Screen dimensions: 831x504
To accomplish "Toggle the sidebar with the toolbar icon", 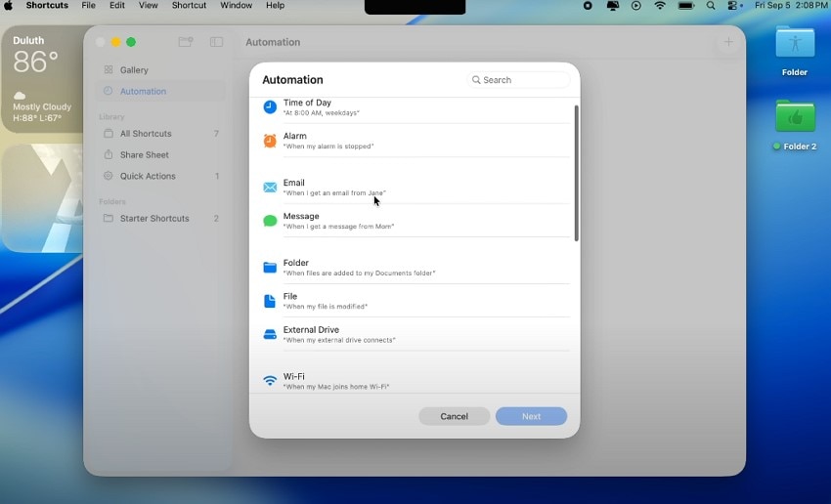I will click(216, 42).
